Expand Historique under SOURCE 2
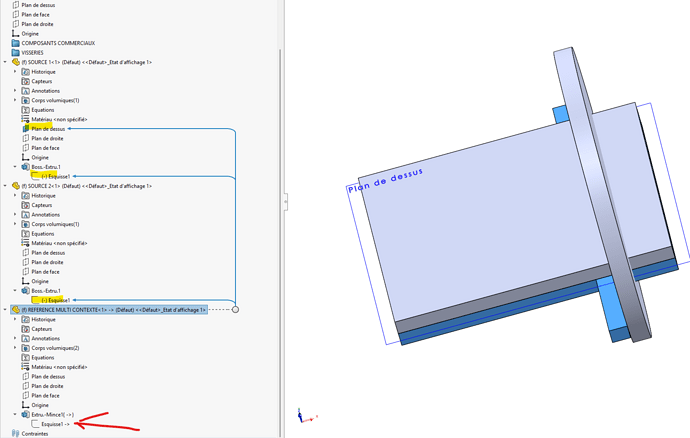This screenshot has height=438, width=690. [x=15, y=195]
